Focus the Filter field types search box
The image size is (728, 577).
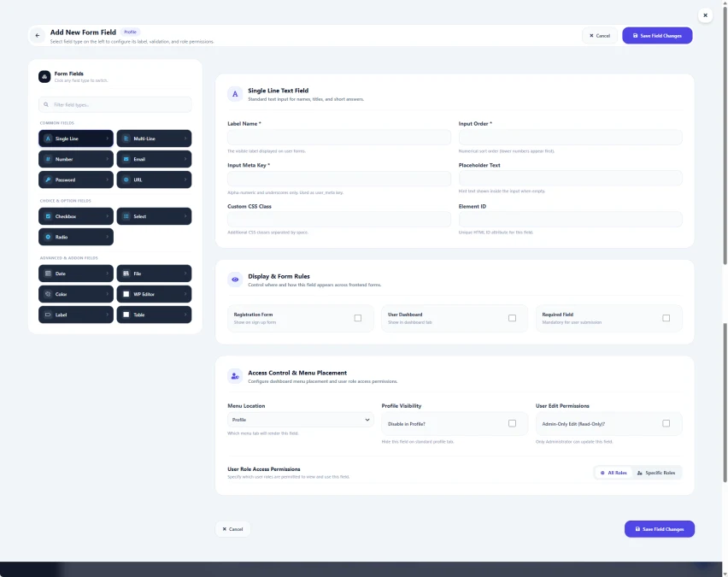115,104
